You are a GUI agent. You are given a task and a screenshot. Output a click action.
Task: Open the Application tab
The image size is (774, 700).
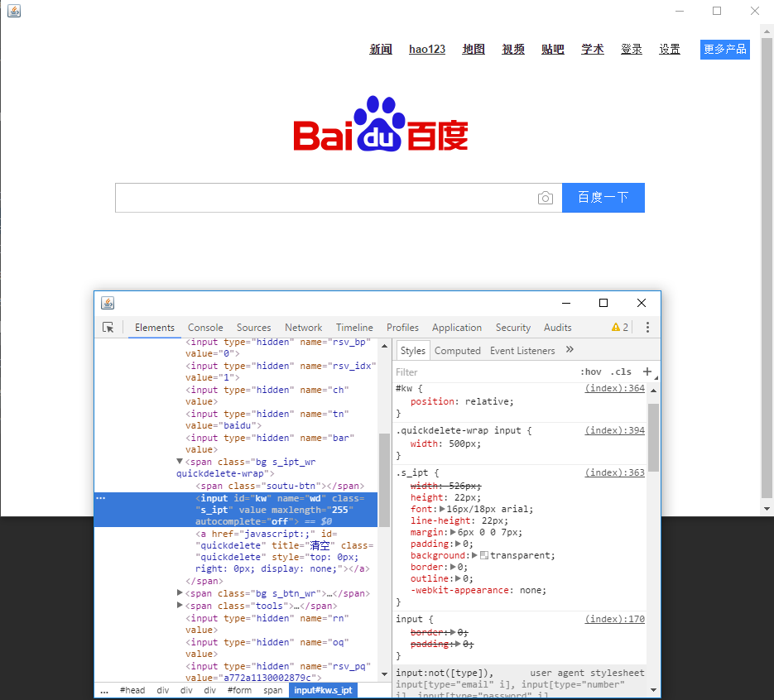pyautogui.click(x=457, y=328)
